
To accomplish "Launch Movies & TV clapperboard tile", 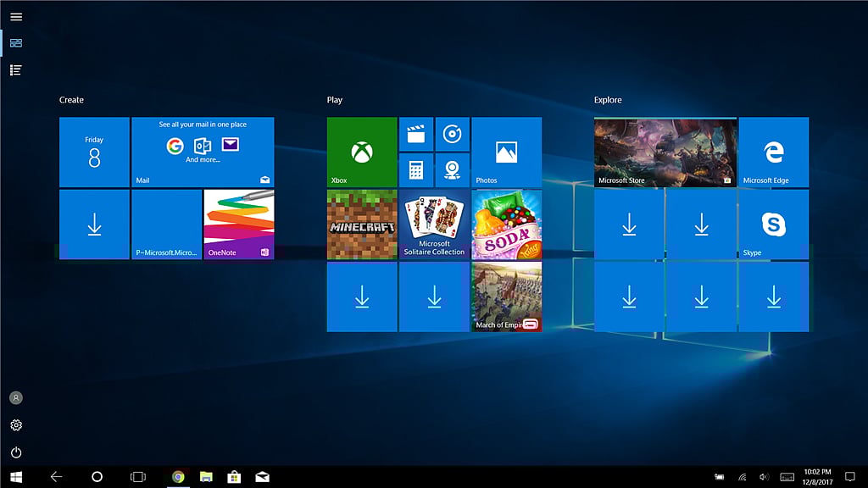I will point(415,134).
